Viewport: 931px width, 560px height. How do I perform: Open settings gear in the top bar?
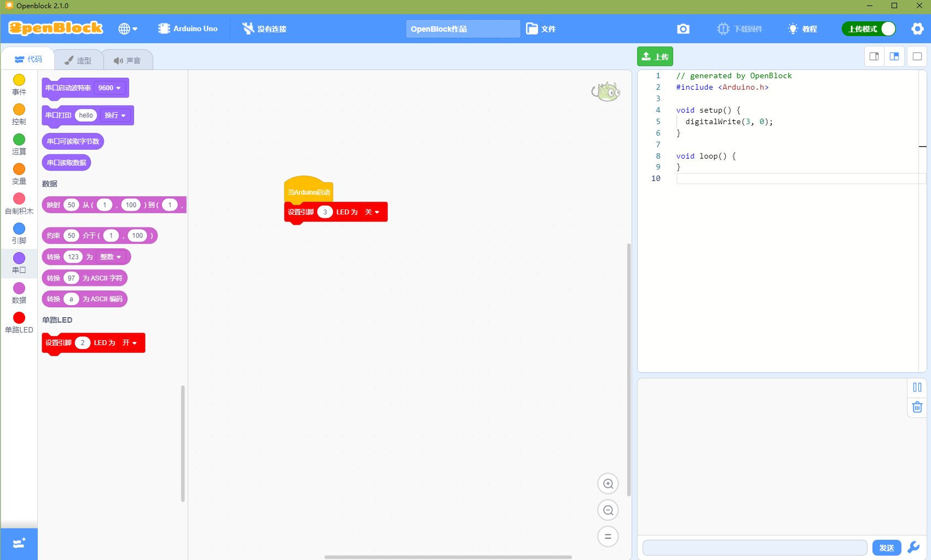click(x=917, y=28)
